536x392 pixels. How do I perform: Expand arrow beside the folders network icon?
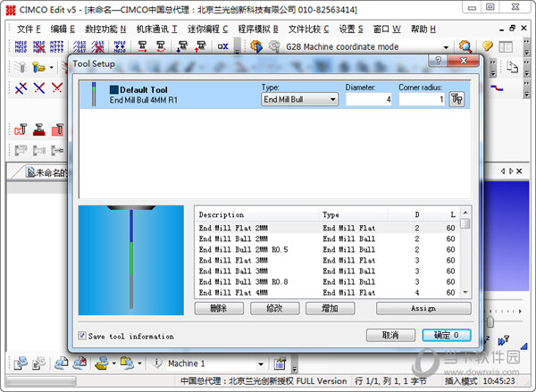pyautogui.click(x=139, y=363)
